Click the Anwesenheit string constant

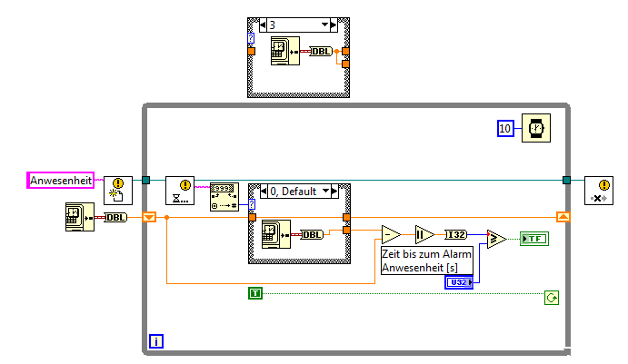pos(61,181)
